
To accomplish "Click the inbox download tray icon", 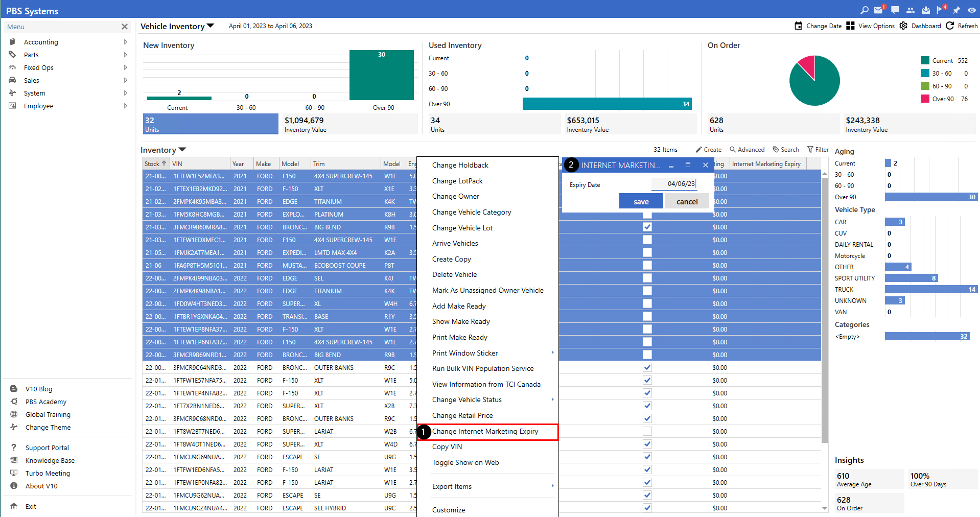I will [x=926, y=10].
